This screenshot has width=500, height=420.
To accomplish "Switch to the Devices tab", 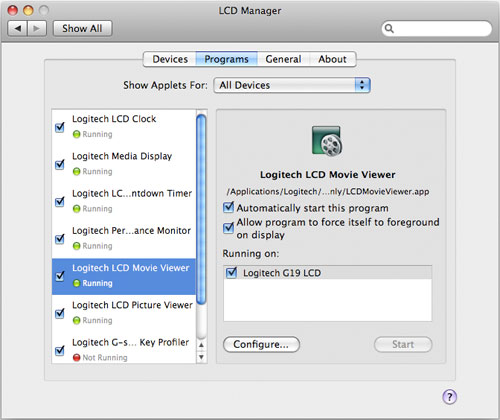I will click(x=170, y=59).
